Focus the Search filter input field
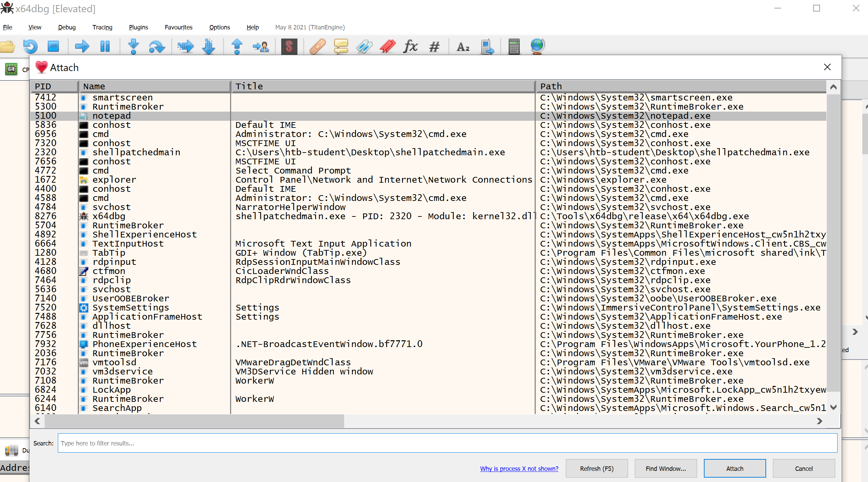The width and height of the screenshot is (868, 482). pos(447,443)
